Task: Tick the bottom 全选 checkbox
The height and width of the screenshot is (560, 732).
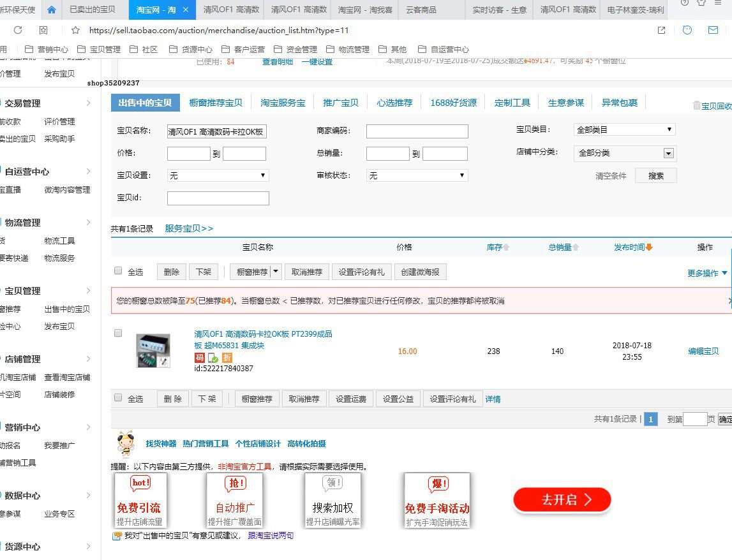Action: tap(118, 397)
